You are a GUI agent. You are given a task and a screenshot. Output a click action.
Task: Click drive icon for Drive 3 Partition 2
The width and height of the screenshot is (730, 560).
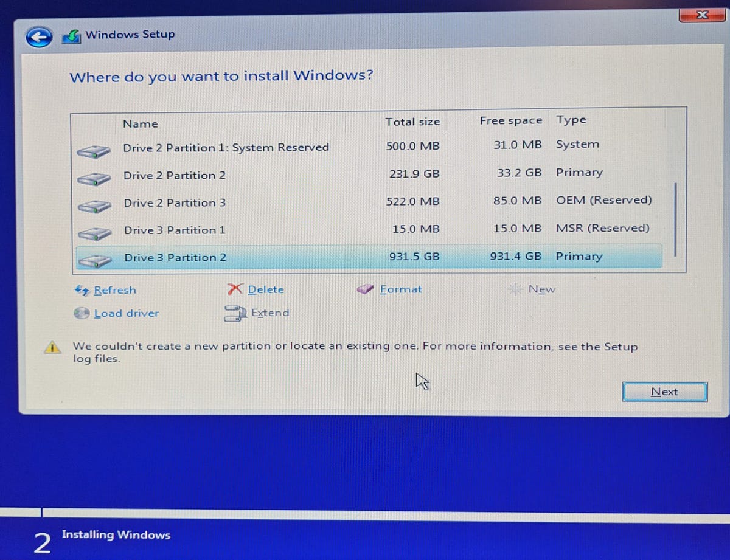pyautogui.click(x=94, y=260)
